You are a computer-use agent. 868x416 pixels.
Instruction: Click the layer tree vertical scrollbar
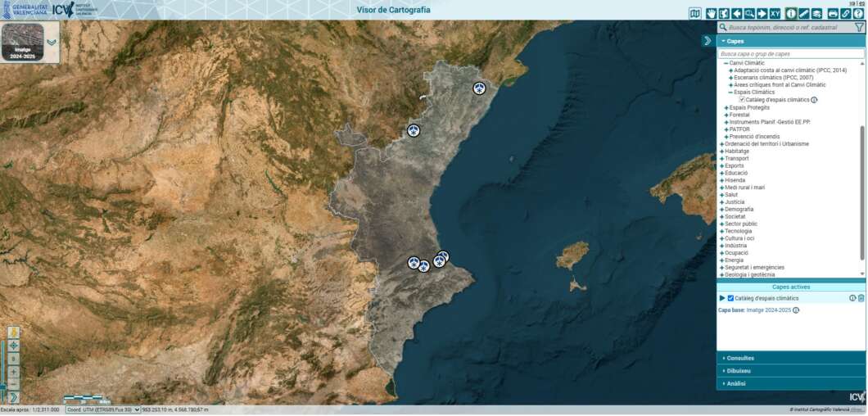(x=862, y=192)
